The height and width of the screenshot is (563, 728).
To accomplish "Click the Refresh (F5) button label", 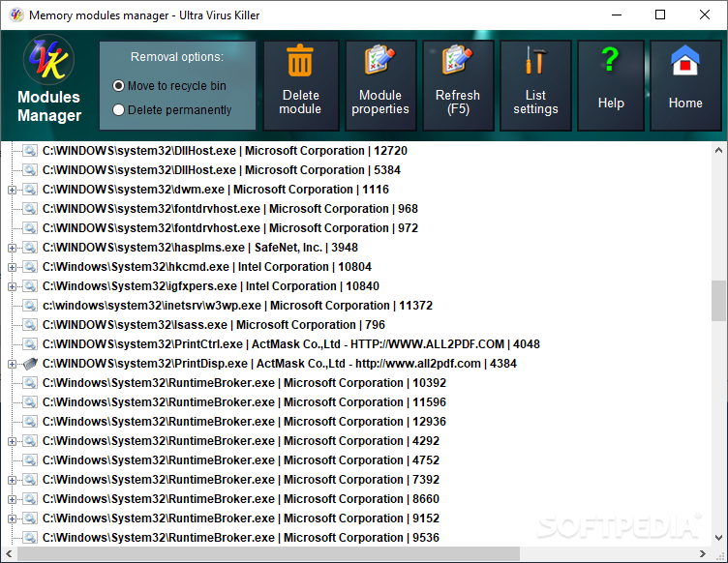I will [x=457, y=102].
